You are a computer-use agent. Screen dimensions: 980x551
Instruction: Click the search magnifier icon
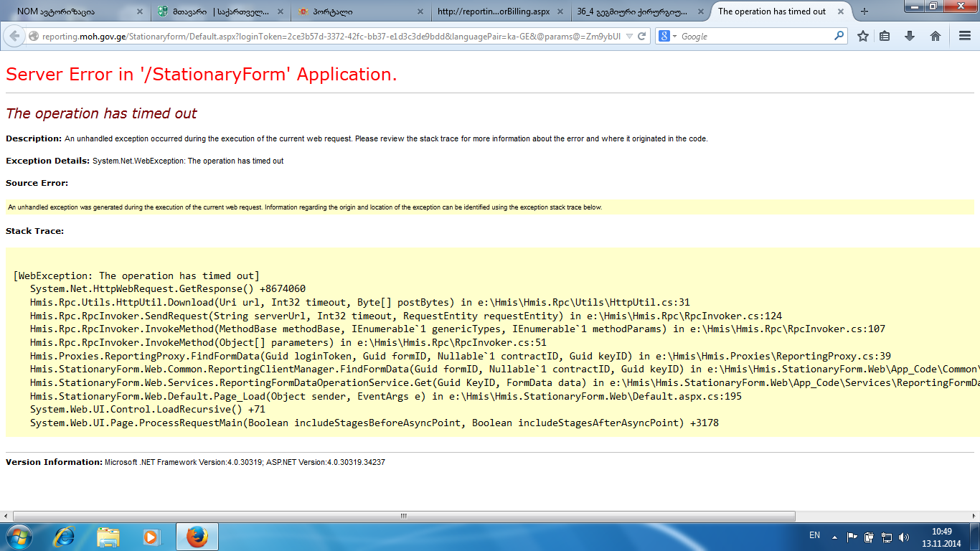pyautogui.click(x=839, y=37)
